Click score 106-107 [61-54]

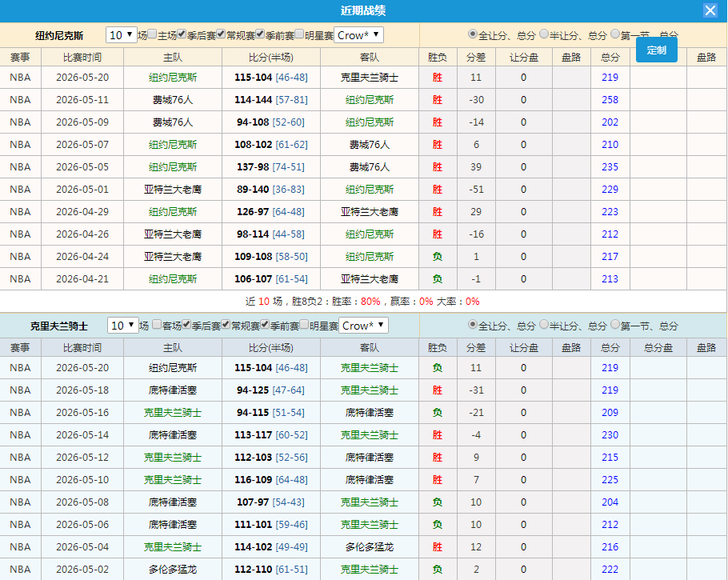pyautogui.click(x=270, y=279)
